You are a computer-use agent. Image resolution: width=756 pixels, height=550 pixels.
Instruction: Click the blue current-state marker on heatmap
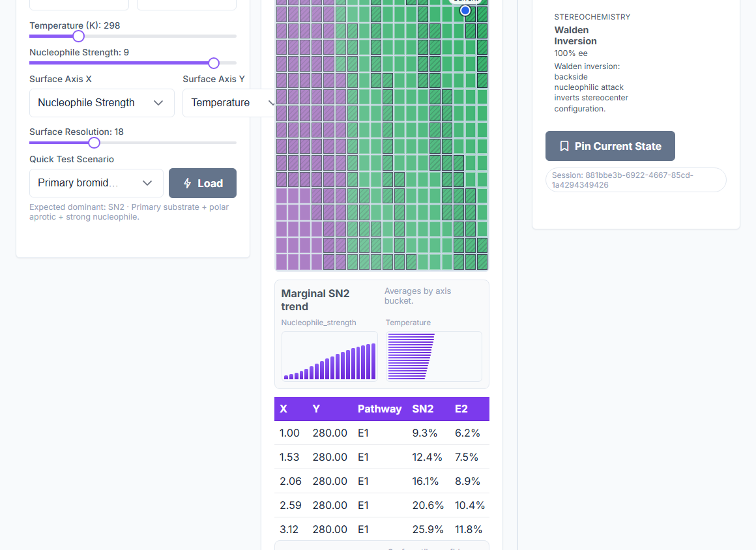tap(465, 10)
